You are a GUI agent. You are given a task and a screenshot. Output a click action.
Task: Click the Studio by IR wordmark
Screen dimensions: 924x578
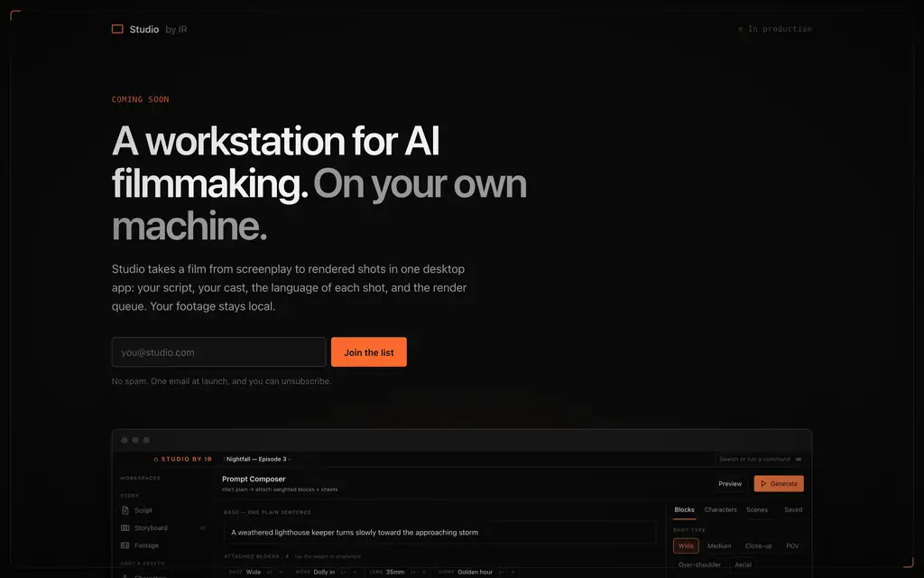pyautogui.click(x=158, y=29)
